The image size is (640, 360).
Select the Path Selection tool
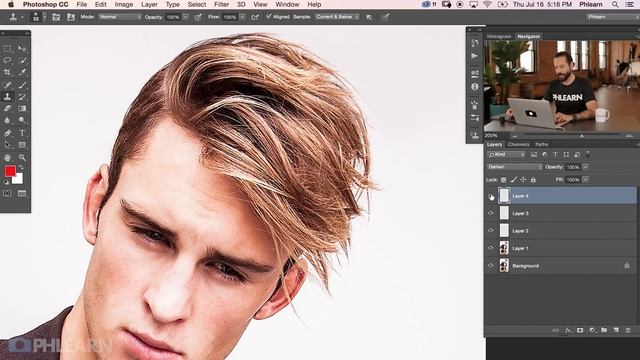[7, 145]
